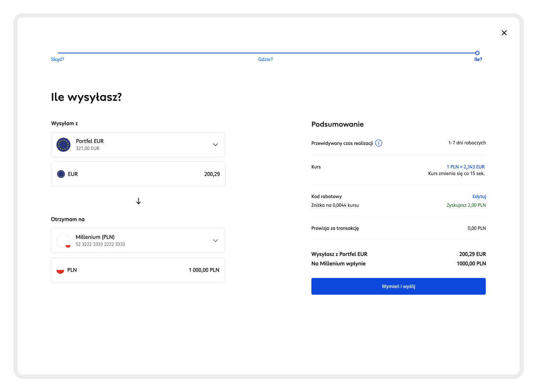The width and height of the screenshot is (537, 392).
Task: Expand the Millenium (PLN) destination dropdown
Action: pos(215,241)
